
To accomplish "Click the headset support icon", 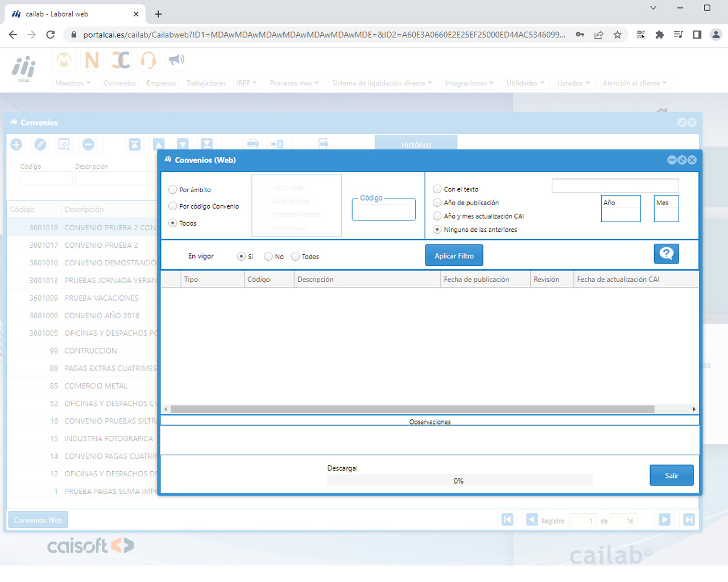I will [x=148, y=60].
